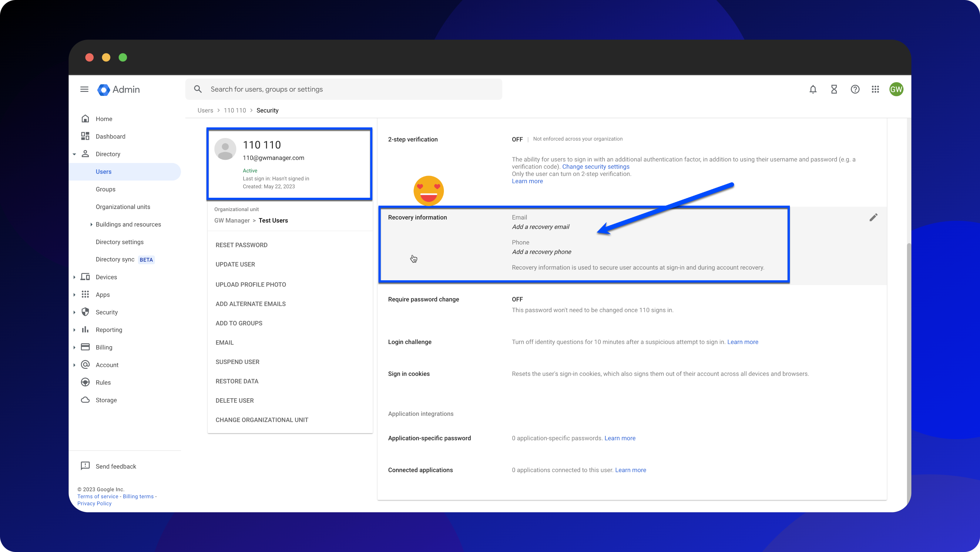Open Learn more under 2-step verification
The height and width of the screenshot is (552, 980).
pos(527,181)
